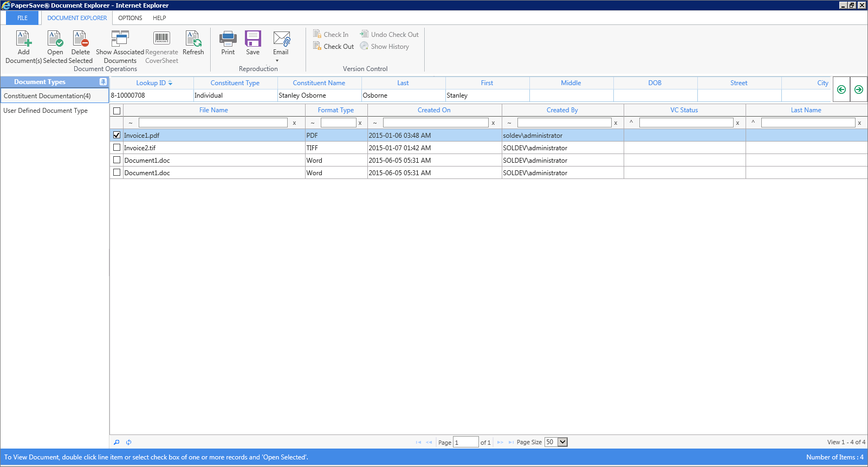Click the Print icon
Viewport: 868px width, 467px height.
click(228, 39)
